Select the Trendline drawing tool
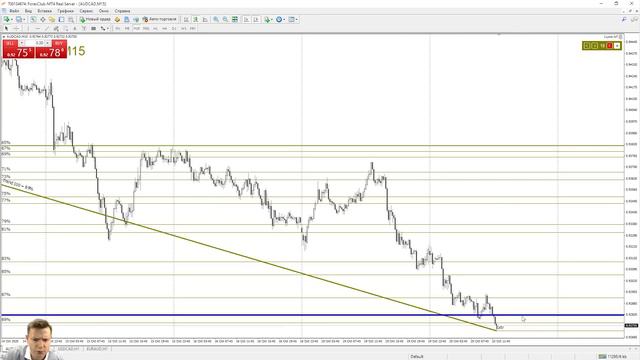The width and height of the screenshot is (640, 360). [x=47, y=29]
